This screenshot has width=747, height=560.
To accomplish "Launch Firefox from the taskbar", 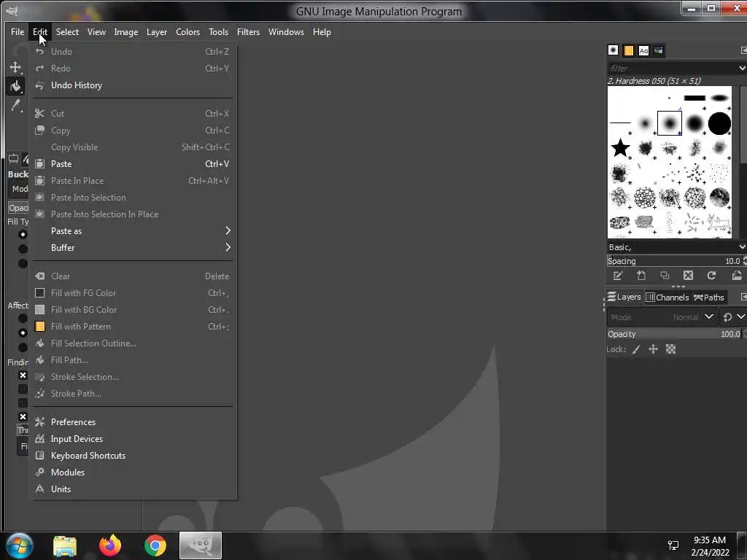I will click(110, 545).
